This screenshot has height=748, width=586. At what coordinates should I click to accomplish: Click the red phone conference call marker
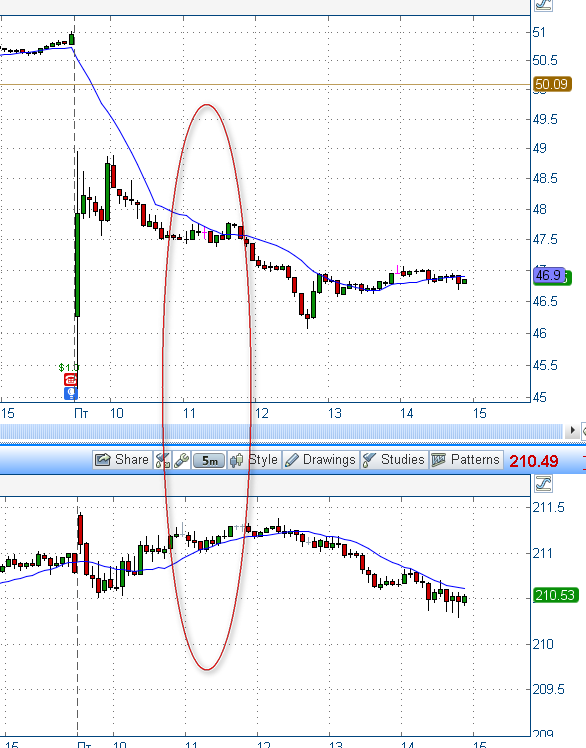point(70,380)
